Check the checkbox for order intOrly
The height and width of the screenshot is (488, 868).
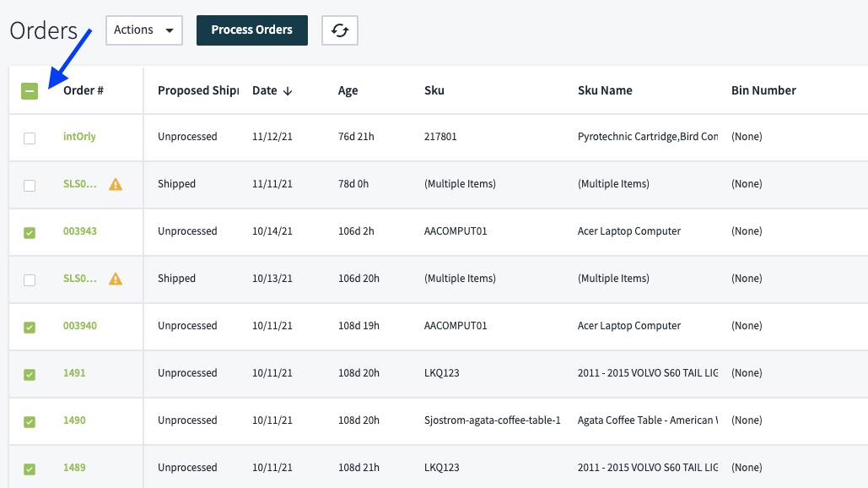pyautogui.click(x=30, y=138)
